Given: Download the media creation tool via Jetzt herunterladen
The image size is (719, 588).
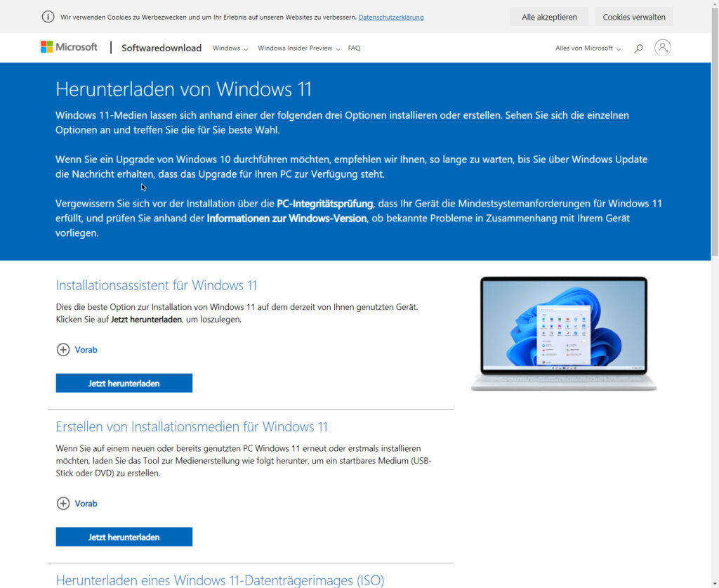Looking at the screenshot, I should (124, 537).
